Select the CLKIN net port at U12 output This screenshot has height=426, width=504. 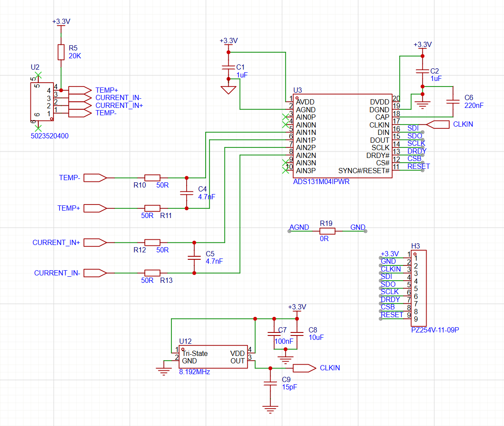click(305, 368)
